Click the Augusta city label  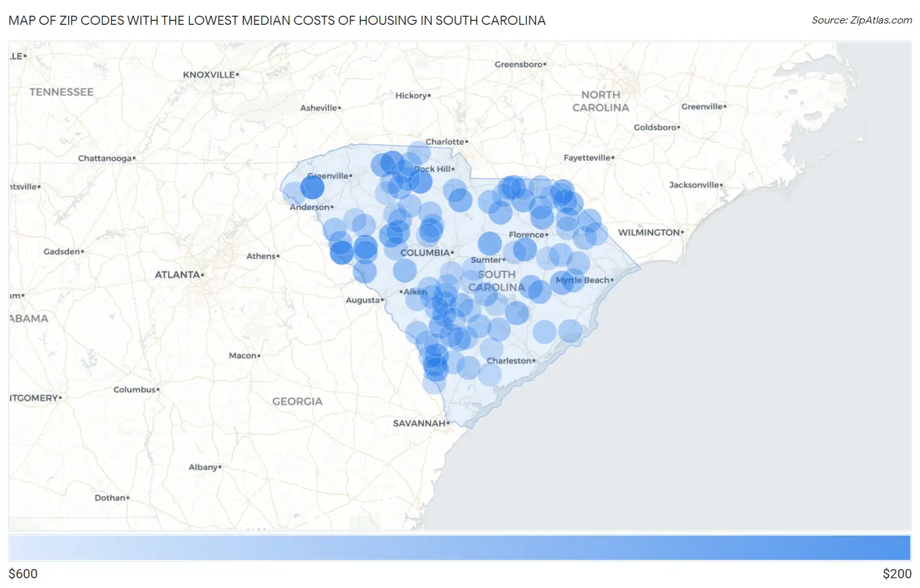coord(364,300)
